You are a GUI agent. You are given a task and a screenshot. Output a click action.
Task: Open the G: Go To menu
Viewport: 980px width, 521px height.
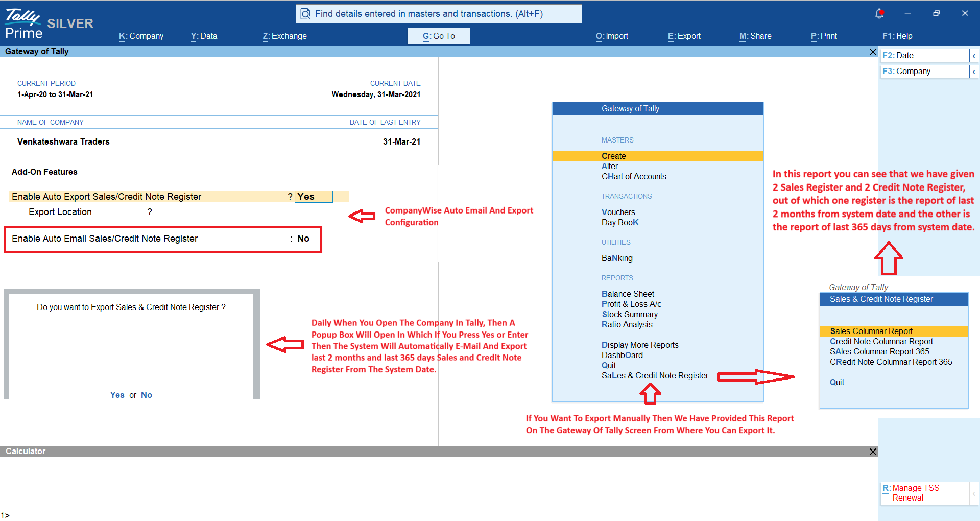439,36
